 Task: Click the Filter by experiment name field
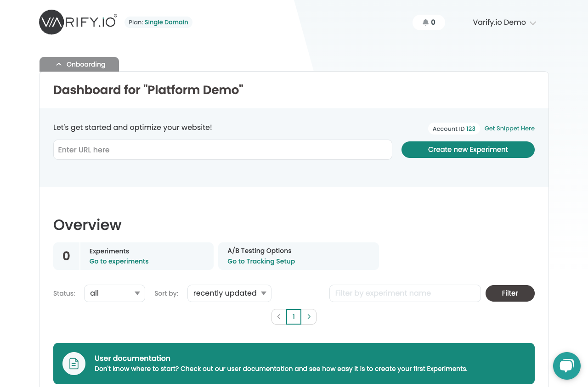pyautogui.click(x=405, y=293)
